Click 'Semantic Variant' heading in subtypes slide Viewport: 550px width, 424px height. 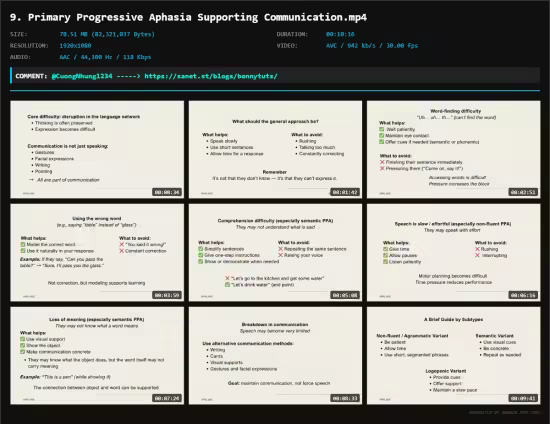[x=495, y=336]
